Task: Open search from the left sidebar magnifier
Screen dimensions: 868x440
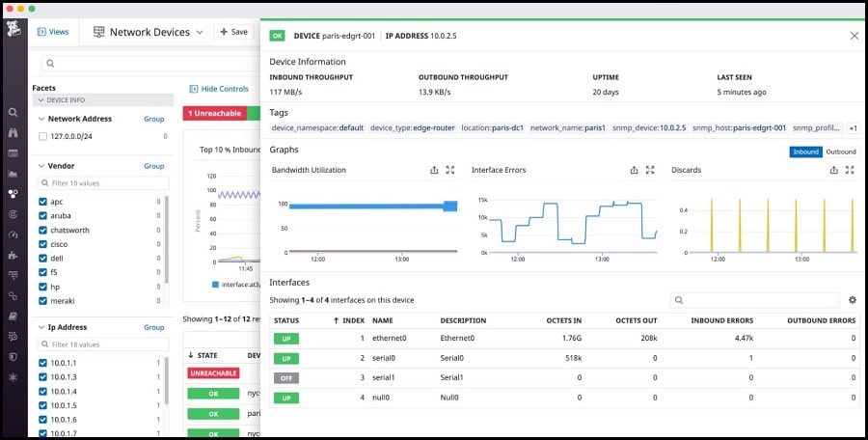Action: [14, 112]
